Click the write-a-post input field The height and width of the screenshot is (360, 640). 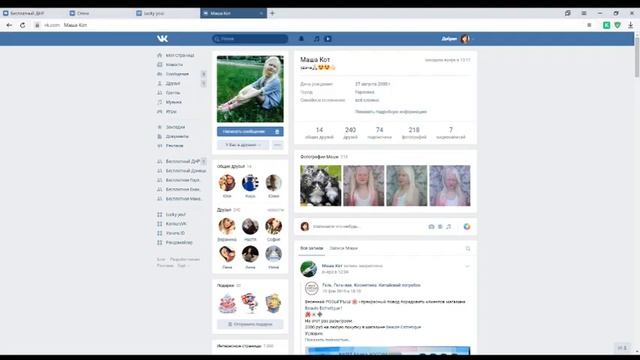367,227
